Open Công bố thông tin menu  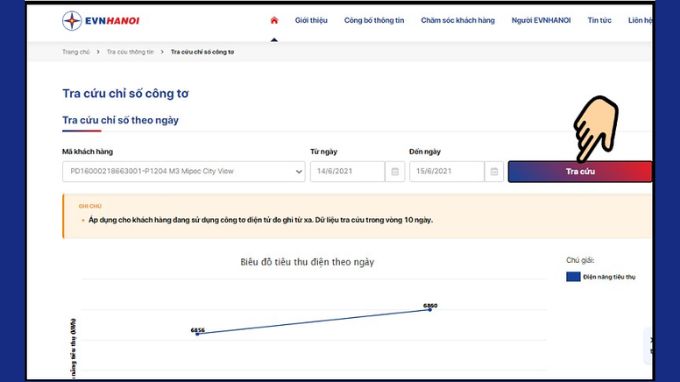(x=374, y=20)
